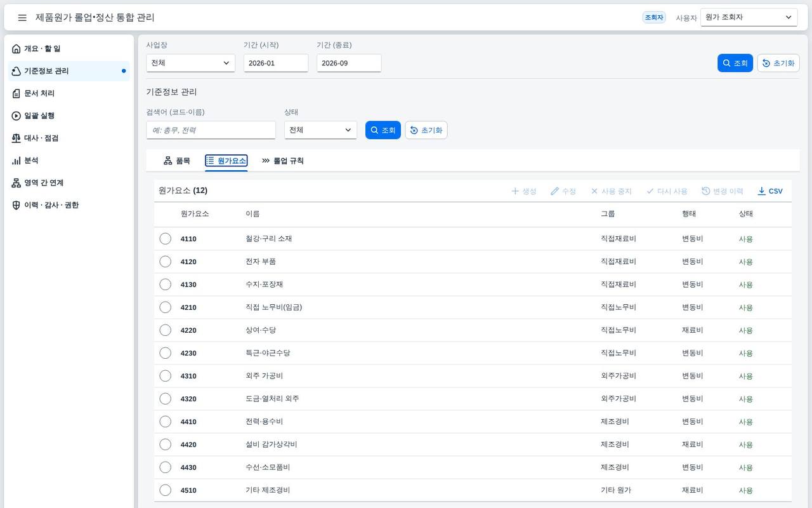
Task: Click the 기간 (시작) date field
Action: pyautogui.click(x=276, y=63)
